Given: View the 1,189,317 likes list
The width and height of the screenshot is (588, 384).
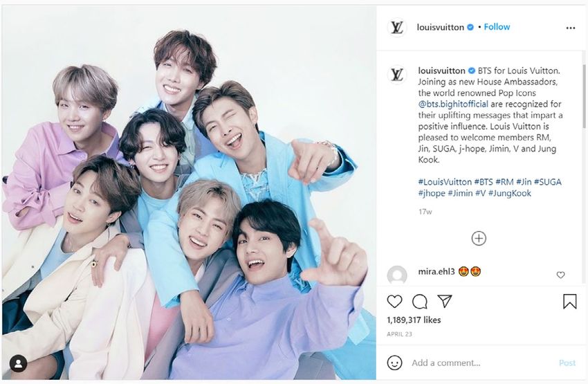Looking at the screenshot, I should click(414, 320).
